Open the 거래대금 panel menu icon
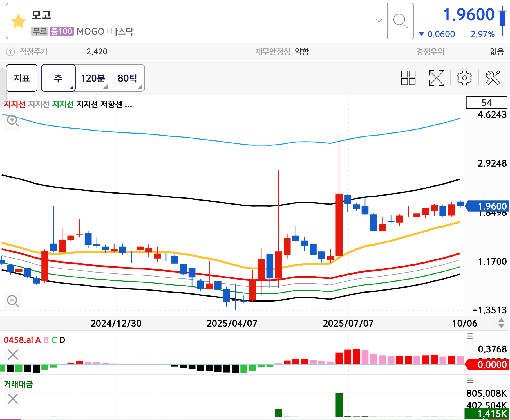510x420 pixels. (x=470, y=380)
